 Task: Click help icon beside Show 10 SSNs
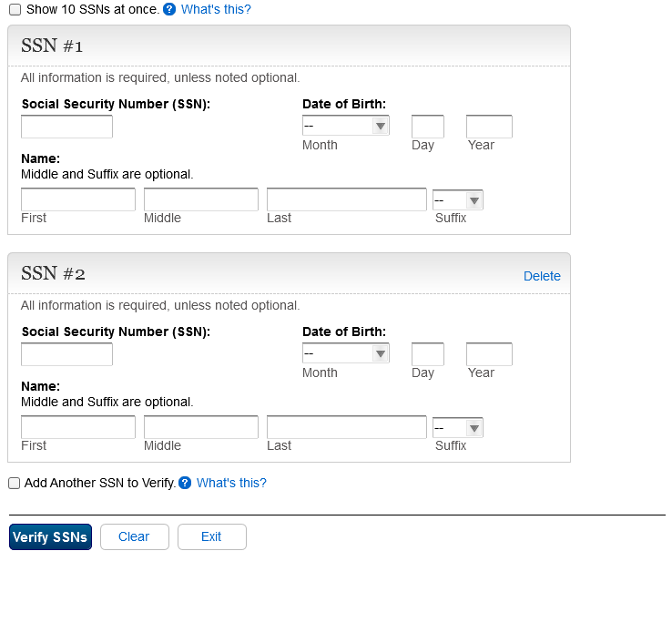click(x=168, y=10)
